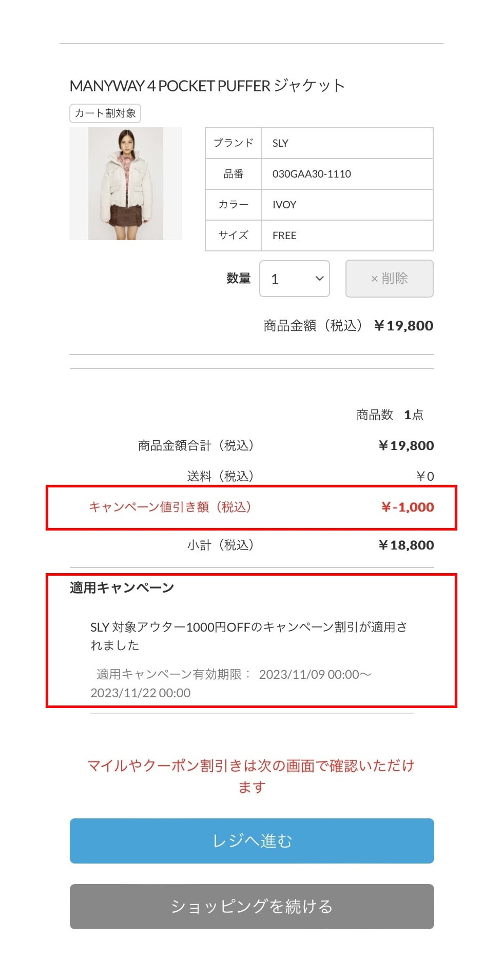Screen dimensions: 503x980
Task: Click the カート割対象 badge
Action: [105, 113]
